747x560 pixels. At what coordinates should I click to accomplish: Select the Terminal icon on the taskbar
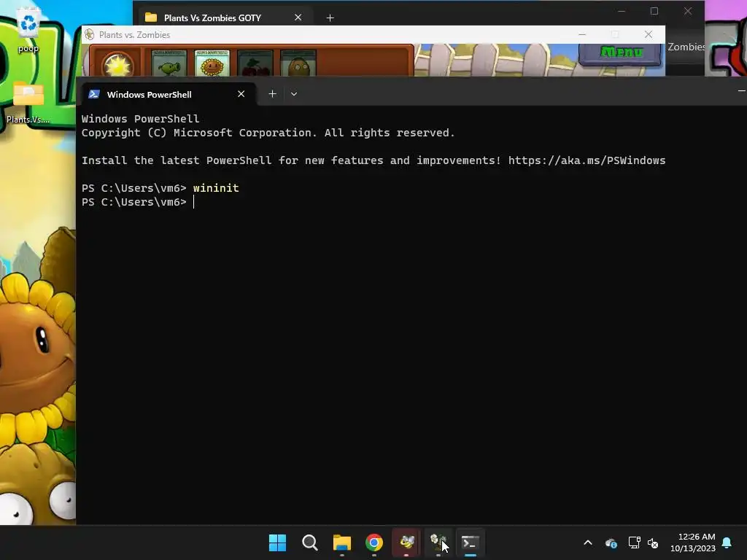coord(471,542)
